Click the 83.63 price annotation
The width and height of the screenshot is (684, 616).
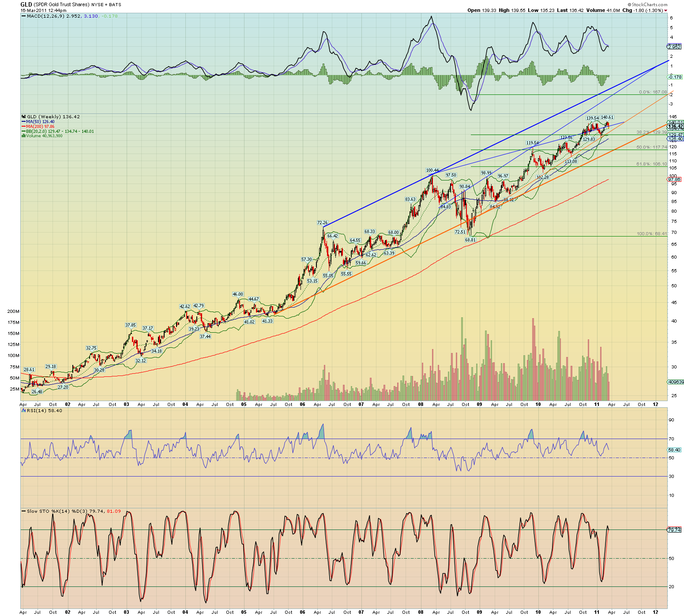pyautogui.click(x=410, y=199)
